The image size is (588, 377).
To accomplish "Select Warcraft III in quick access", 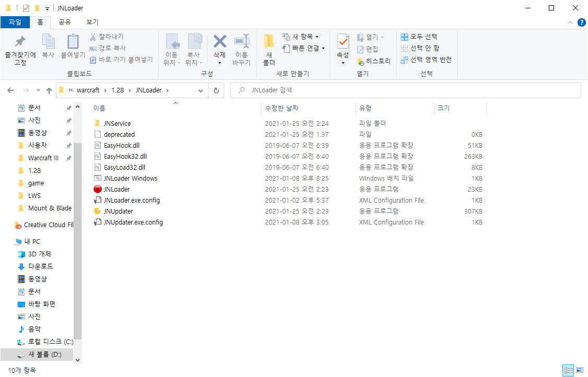I will 43,158.
